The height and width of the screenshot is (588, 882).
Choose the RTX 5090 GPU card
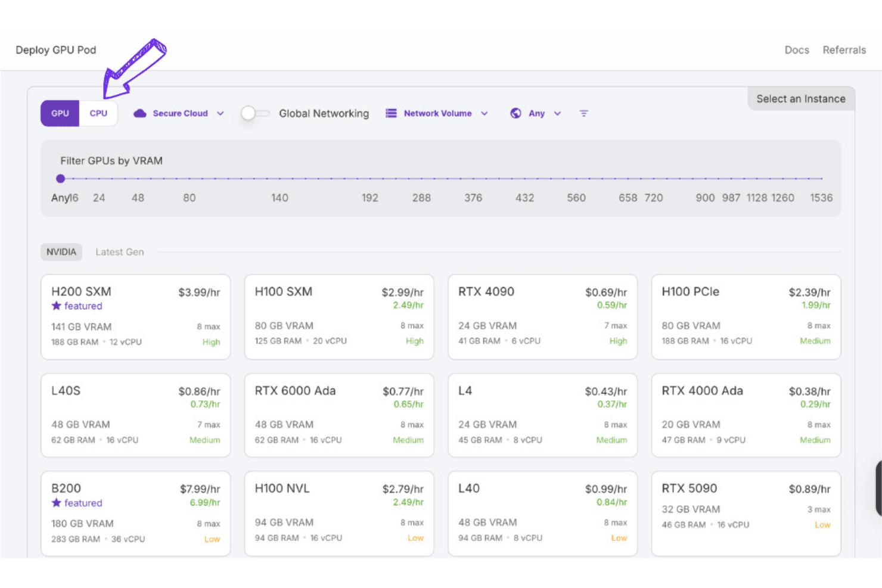(746, 514)
